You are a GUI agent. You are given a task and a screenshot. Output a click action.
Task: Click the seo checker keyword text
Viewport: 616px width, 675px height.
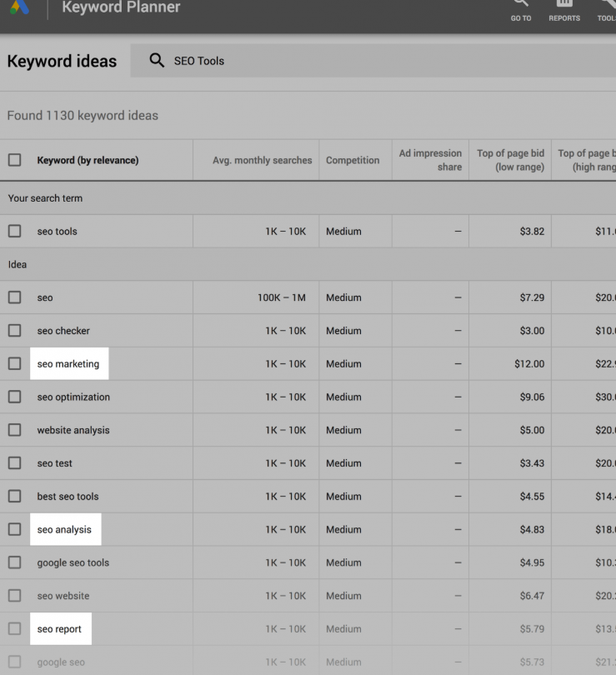(63, 331)
